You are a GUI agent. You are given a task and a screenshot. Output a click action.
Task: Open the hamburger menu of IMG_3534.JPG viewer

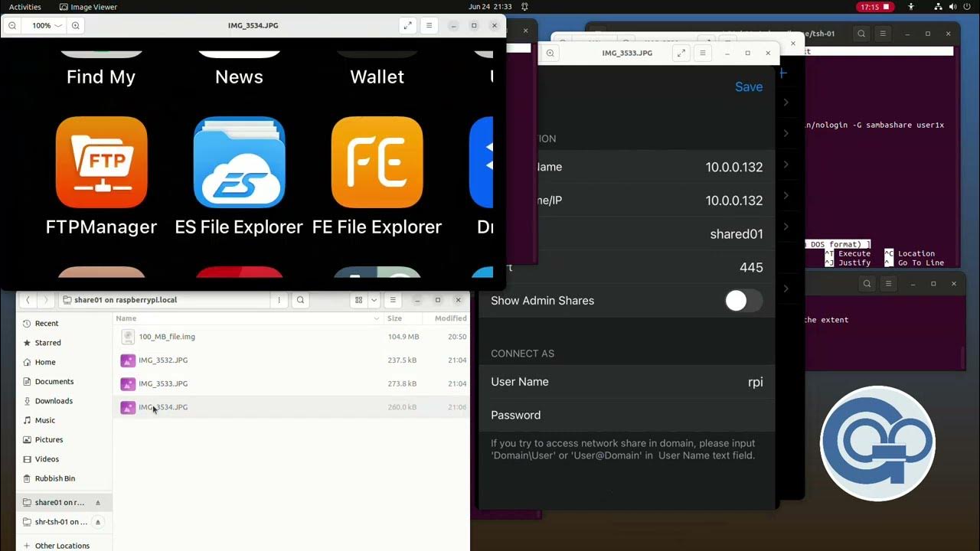click(x=430, y=25)
